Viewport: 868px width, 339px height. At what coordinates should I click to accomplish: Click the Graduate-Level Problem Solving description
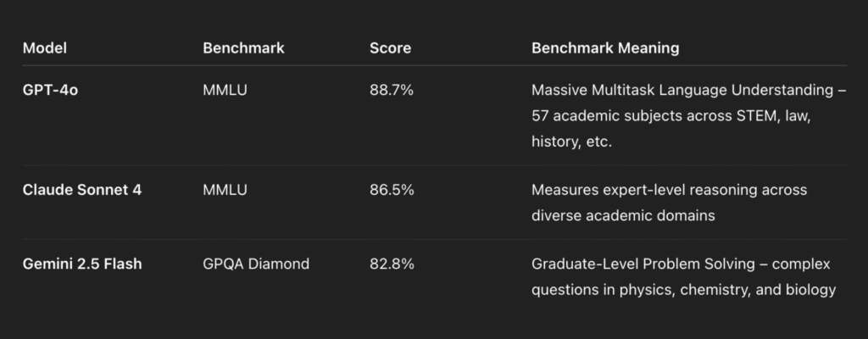coord(681,264)
